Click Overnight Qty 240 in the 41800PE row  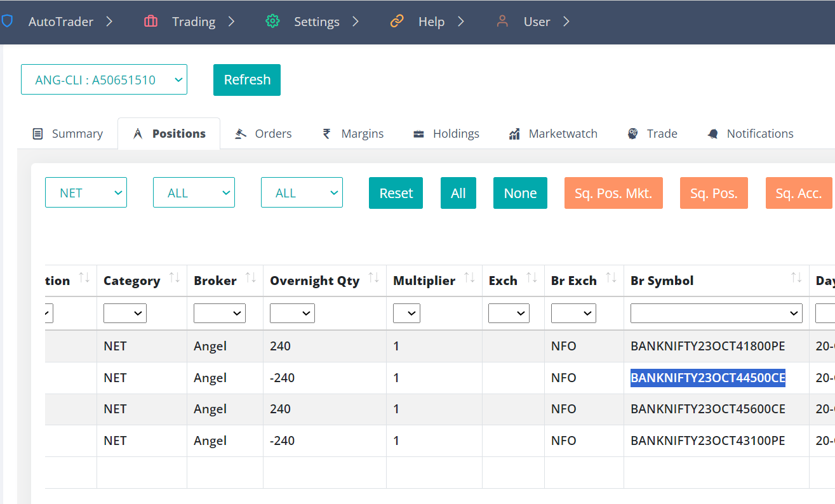point(280,347)
